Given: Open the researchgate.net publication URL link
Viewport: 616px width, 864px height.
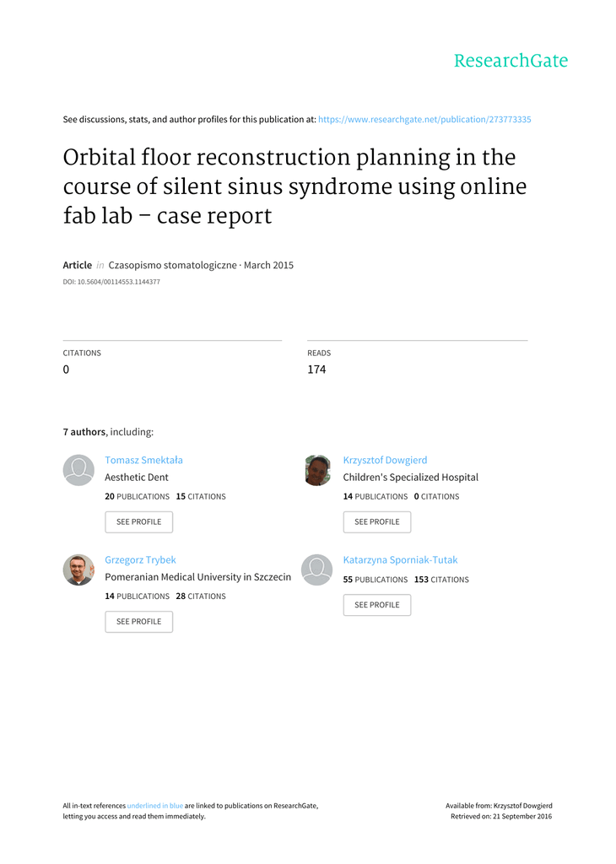Looking at the screenshot, I should pyautogui.click(x=424, y=120).
